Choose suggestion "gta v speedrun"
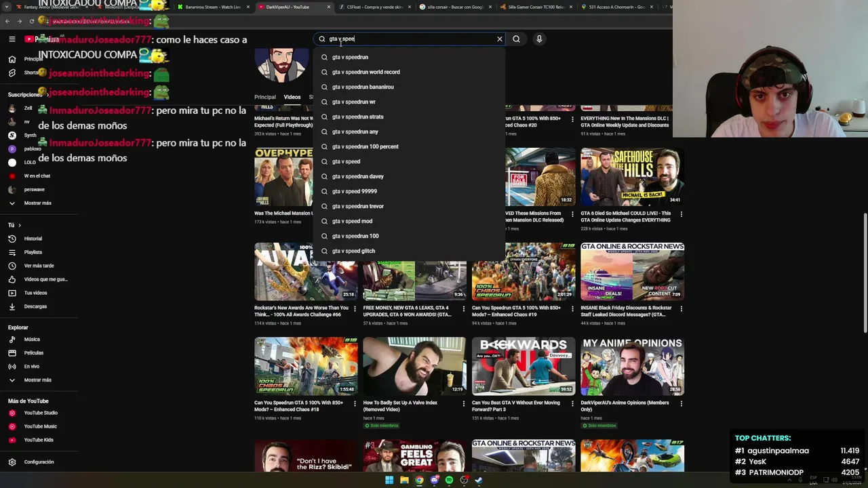This screenshot has width=868, height=488. 409,57
